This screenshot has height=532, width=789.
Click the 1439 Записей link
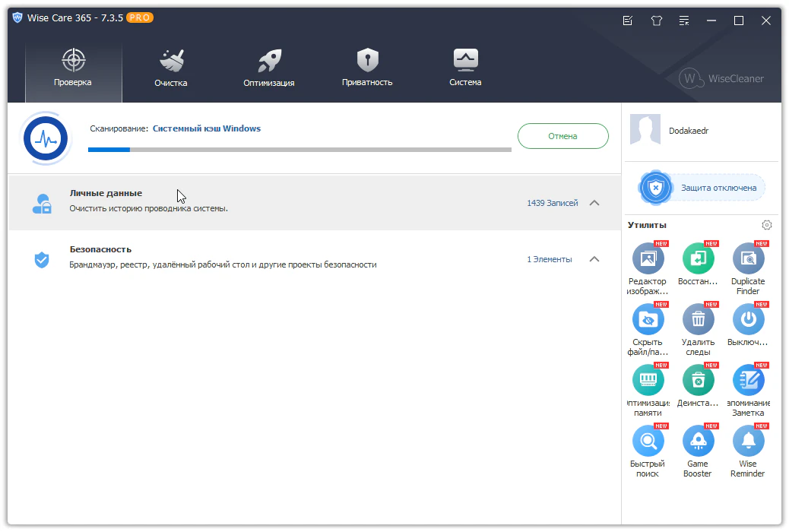click(x=552, y=203)
